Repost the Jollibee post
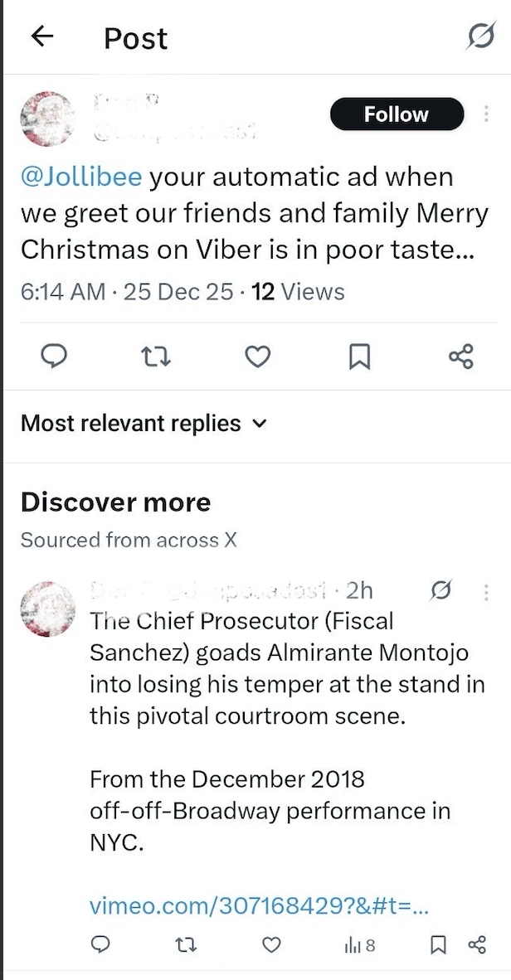Viewport: 511px width, 980px height. pyautogui.click(x=154, y=357)
